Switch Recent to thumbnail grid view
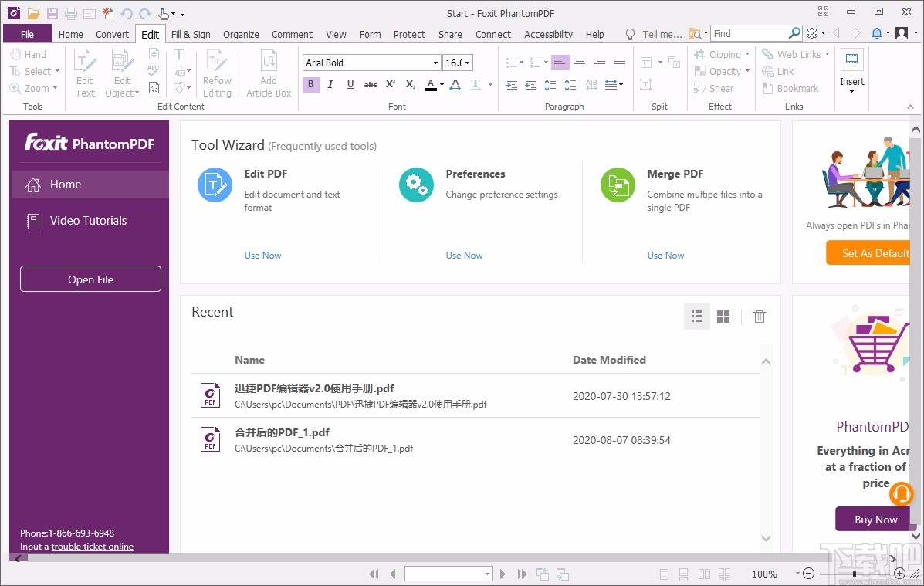 coord(723,317)
